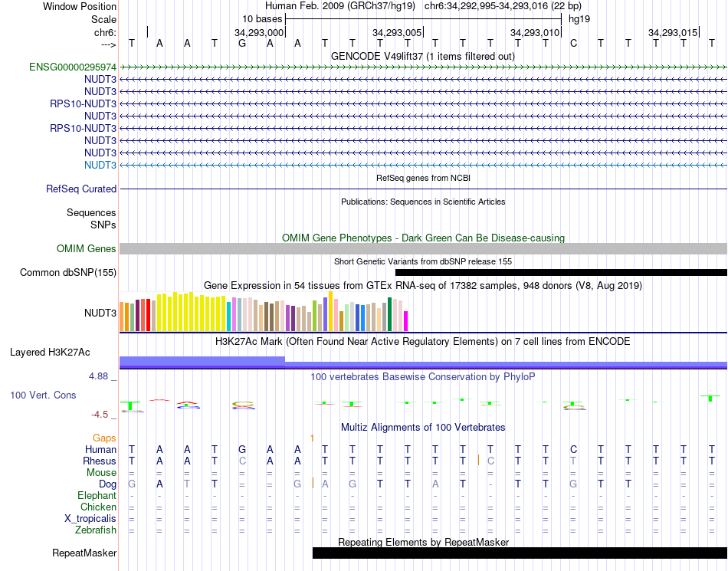Click the cyan bar in GTEx chart
Viewport: 728px width, 571px height.
click(x=229, y=317)
